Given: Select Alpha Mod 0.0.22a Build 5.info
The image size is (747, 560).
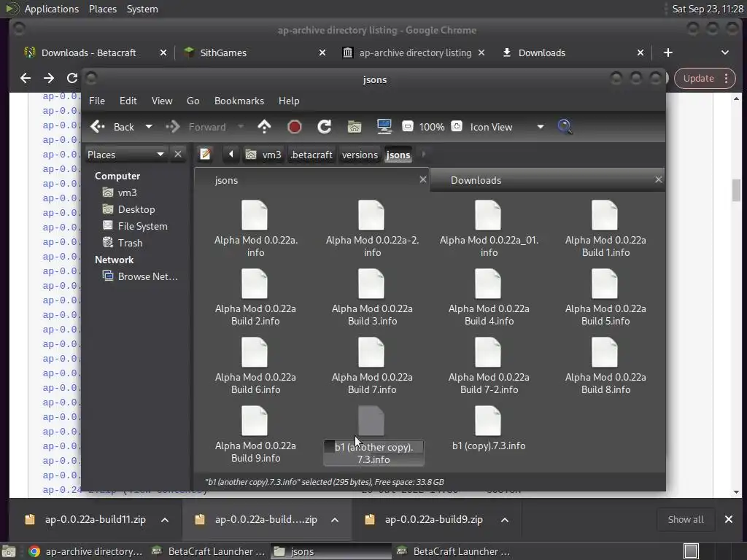Looking at the screenshot, I should (605, 297).
